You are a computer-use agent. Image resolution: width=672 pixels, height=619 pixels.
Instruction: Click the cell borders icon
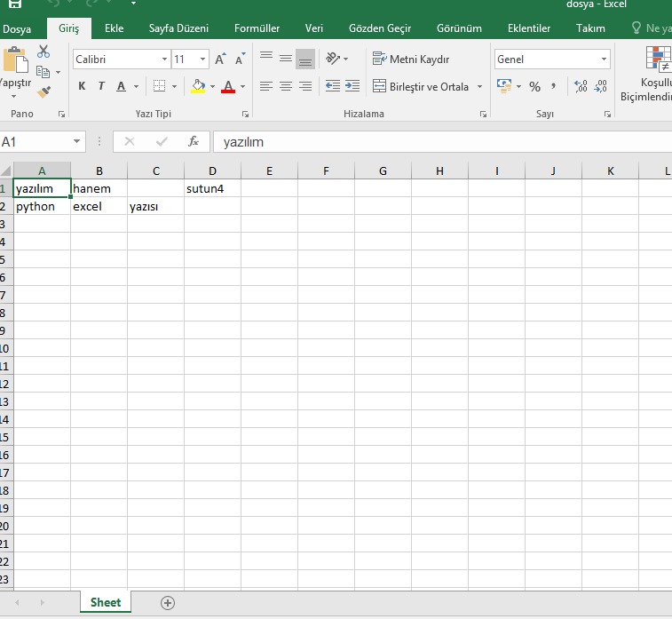point(159,86)
